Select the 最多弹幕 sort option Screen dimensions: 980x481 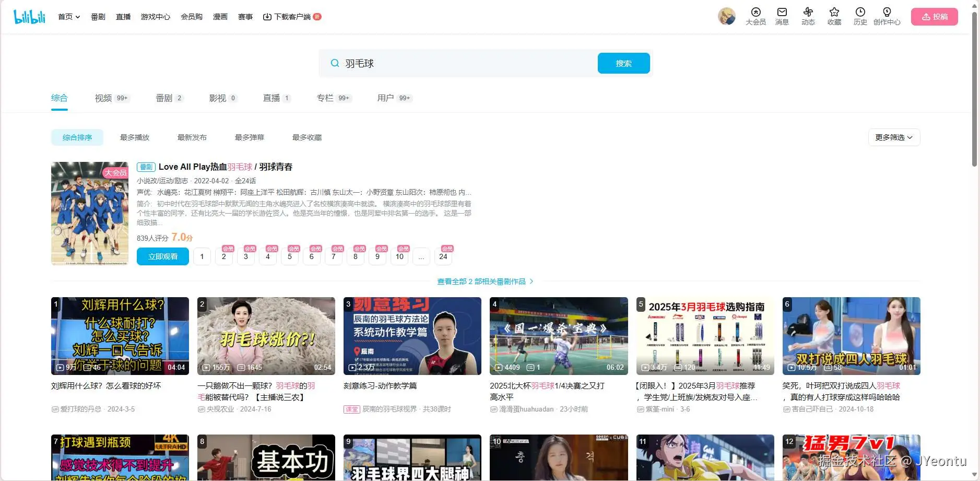pos(250,137)
